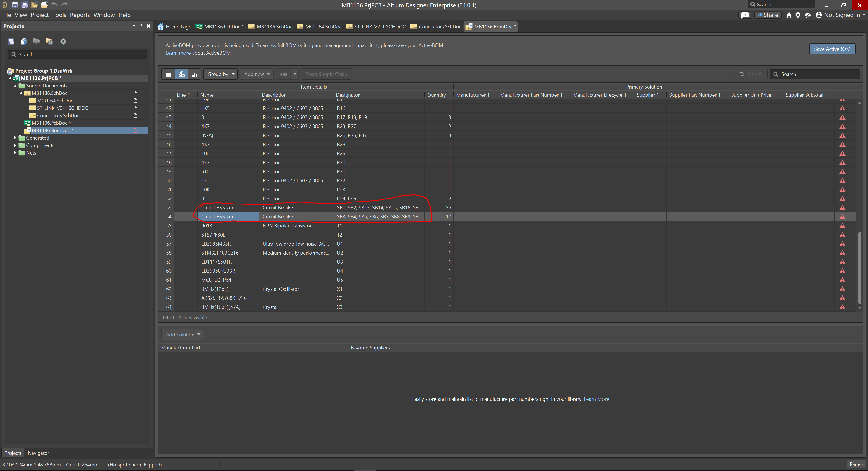
Task: Open preferences via the top-right gear icon
Action: tap(798, 15)
